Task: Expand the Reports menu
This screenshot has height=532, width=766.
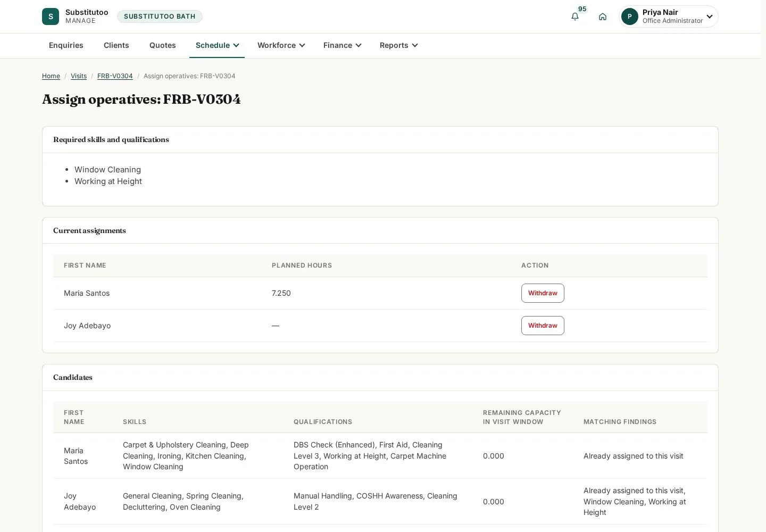Action: point(398,45)
